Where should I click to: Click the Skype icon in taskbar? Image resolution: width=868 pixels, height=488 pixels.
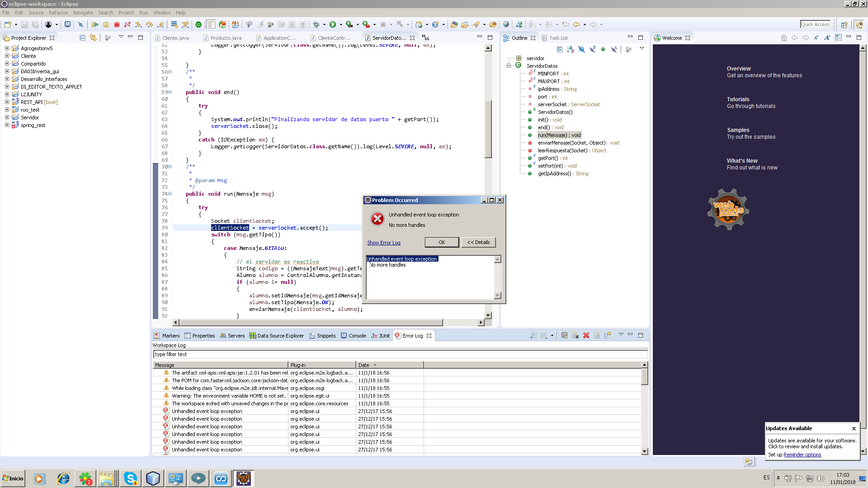click(x=130, y=479)
